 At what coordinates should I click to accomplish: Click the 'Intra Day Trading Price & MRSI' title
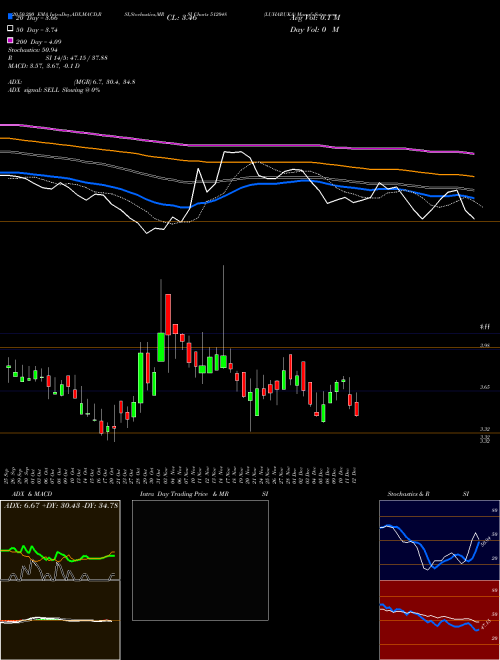(x=204, y=494)
